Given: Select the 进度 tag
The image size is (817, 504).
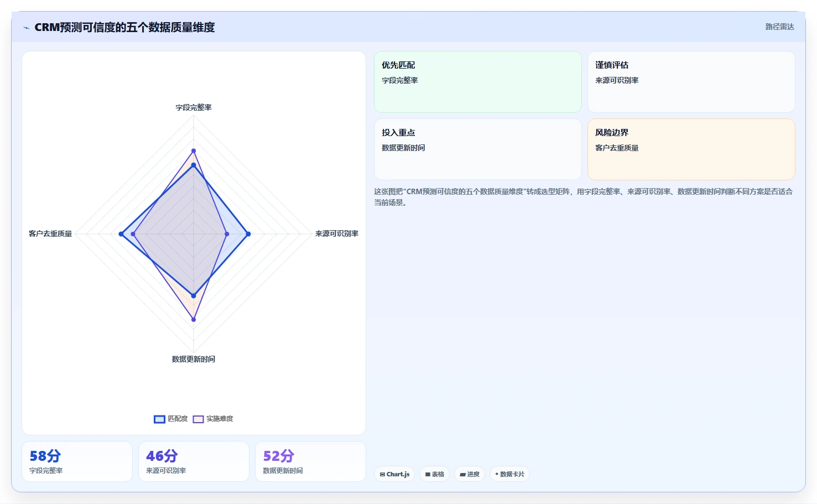Looking at the screenshot, I should pos(469,474).
